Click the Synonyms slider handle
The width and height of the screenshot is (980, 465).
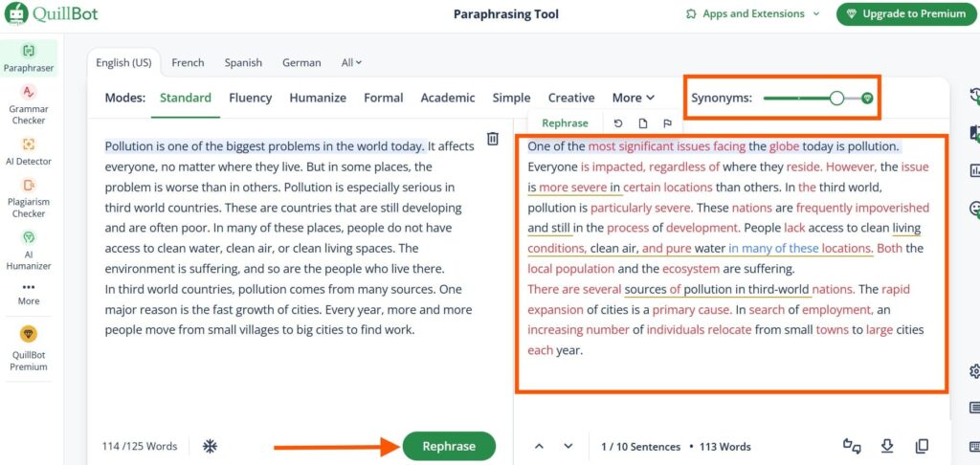836,98
